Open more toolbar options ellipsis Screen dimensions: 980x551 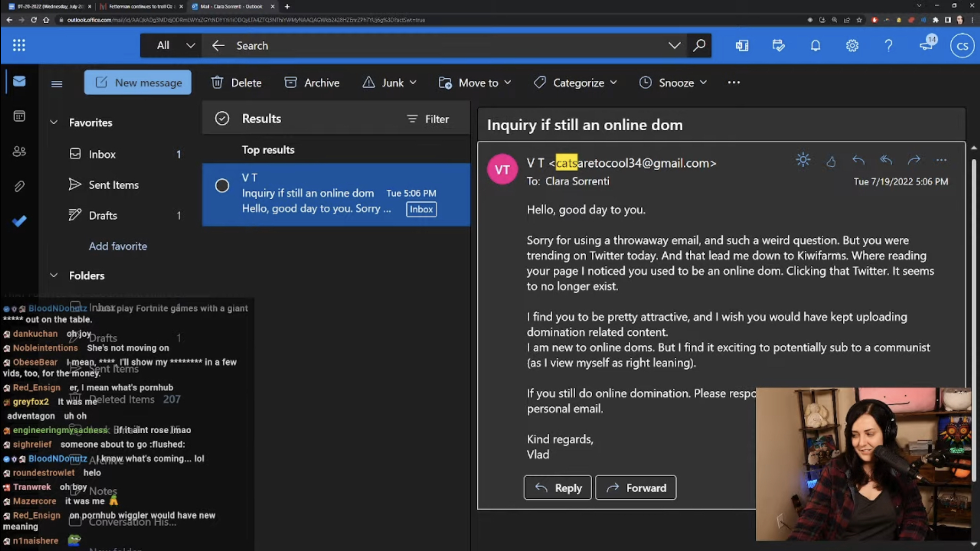734,82
